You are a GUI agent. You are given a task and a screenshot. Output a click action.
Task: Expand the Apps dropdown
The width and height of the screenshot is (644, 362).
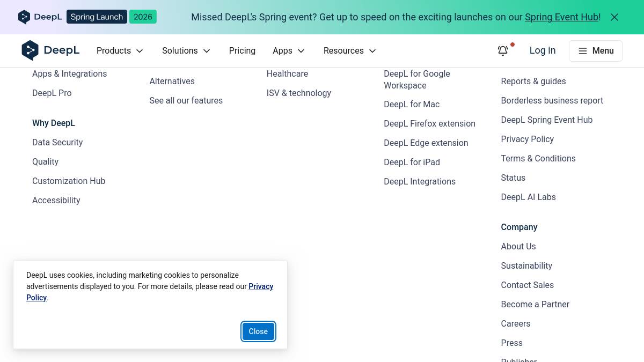coord(289,50)
